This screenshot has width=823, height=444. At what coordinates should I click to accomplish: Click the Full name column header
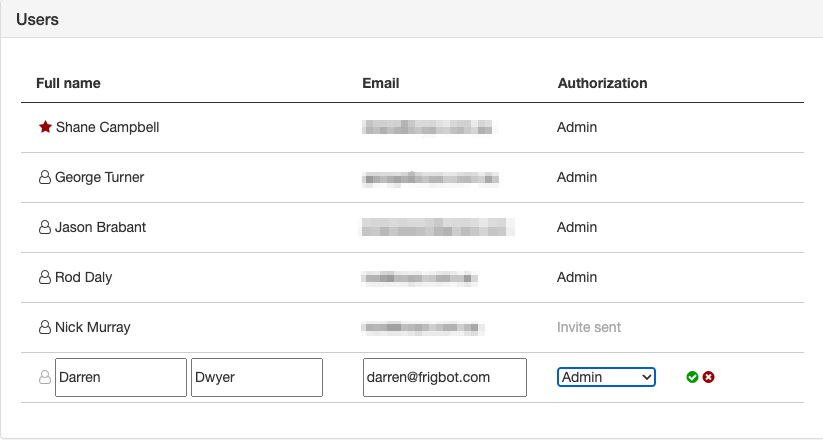[x=68, y=83]
